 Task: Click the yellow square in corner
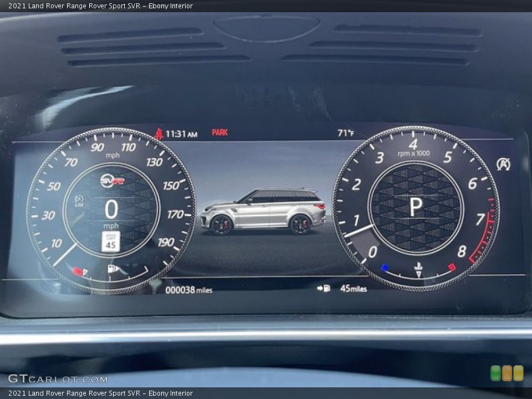tap(518, 373)
